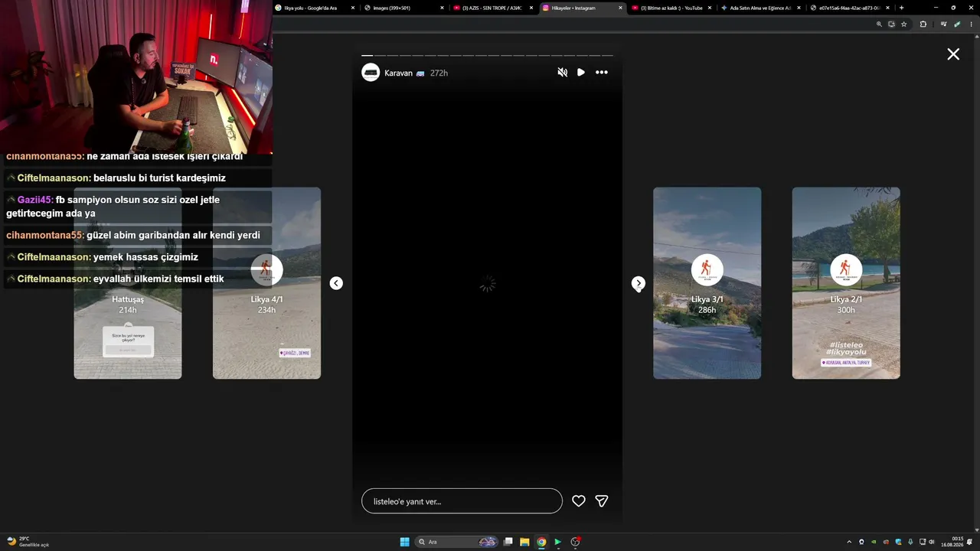Close the 'likya yolu' Google tab
The width and height of the screenshot is (980, 551).
coord(353,8)
